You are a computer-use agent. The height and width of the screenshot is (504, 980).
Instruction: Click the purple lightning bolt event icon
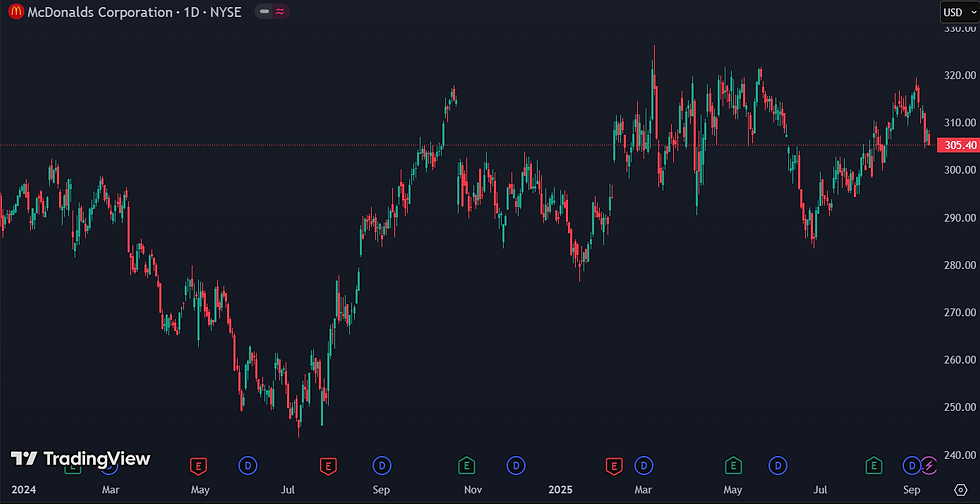pyautogui.click(x=929, y=465)
